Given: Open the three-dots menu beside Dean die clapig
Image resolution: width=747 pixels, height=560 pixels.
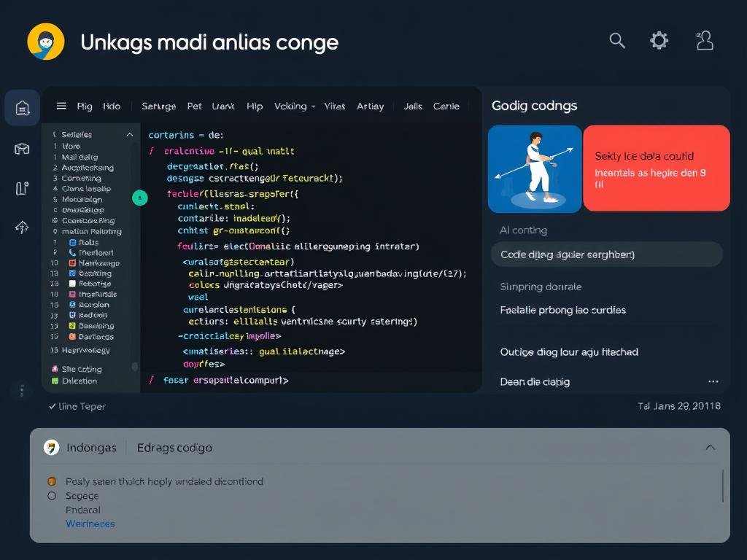Looking at the screenshot, I should click(713, 381).
